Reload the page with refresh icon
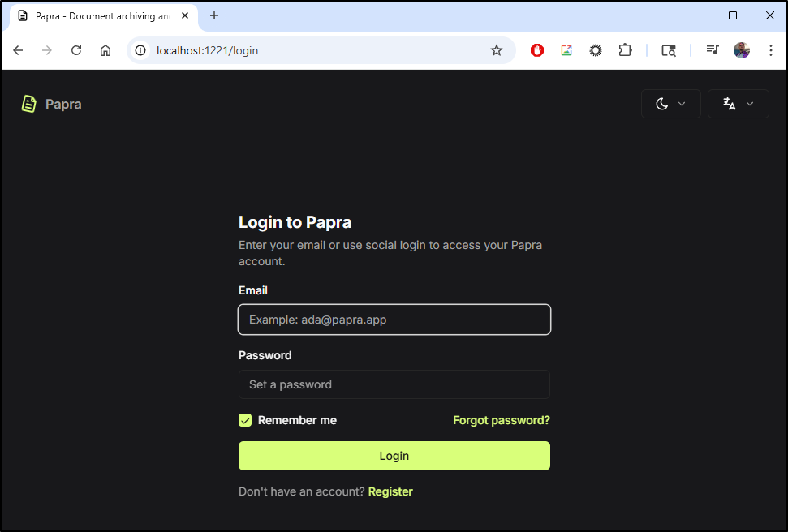The image size is (788, 532). [76, 50]
